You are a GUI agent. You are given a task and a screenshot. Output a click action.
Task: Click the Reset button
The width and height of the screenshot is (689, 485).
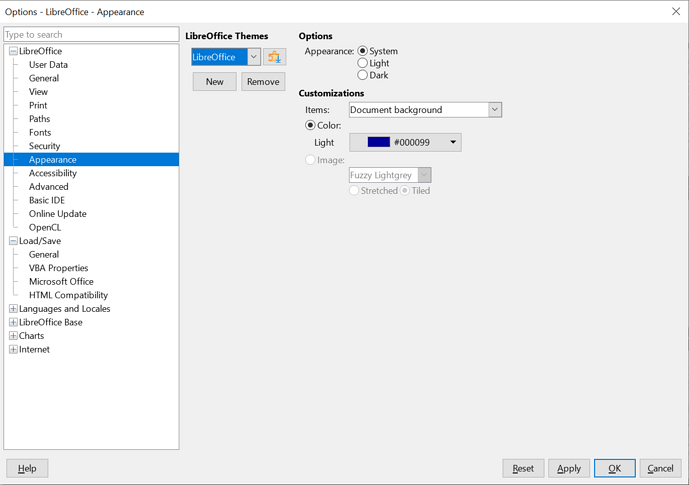tap(523, 468)
